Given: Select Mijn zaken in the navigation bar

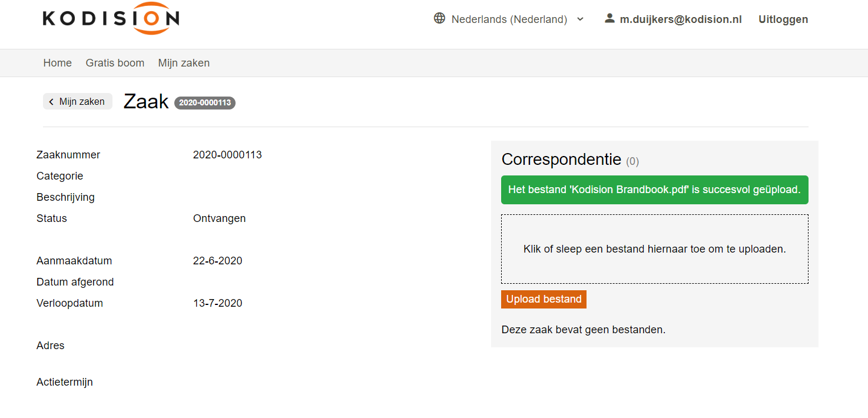Looking at the screenshot, I should tap(184, 63).
